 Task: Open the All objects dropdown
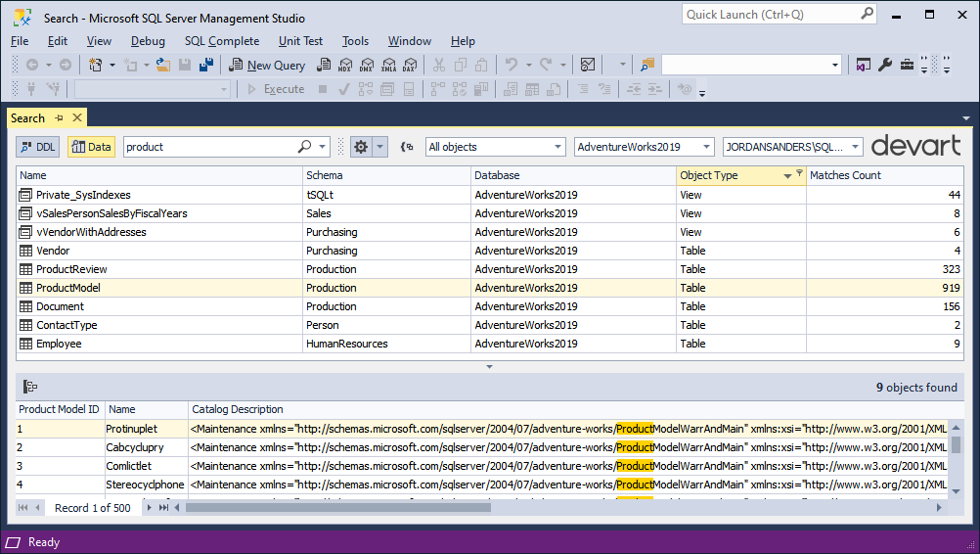(496, 147)
